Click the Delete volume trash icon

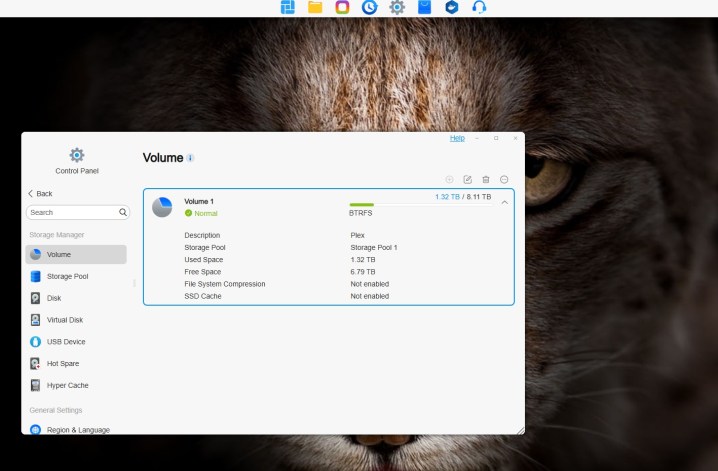(486, 179)
